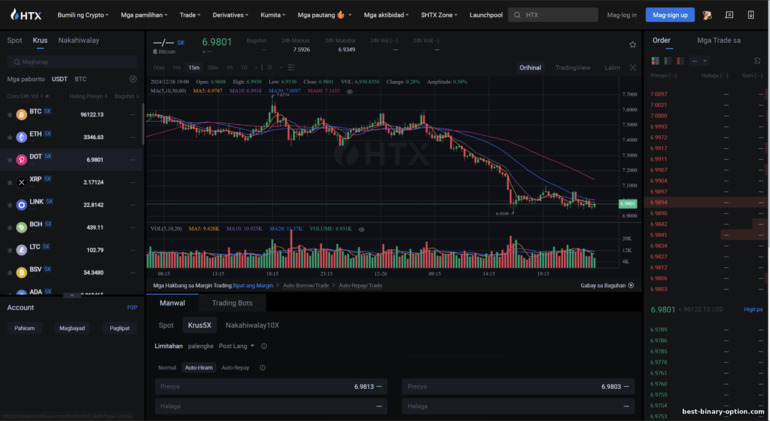Screen dimensions: 770x421
Task: Expand Mga aktibidad dropdown menu
Action: (x=386, y=15)
